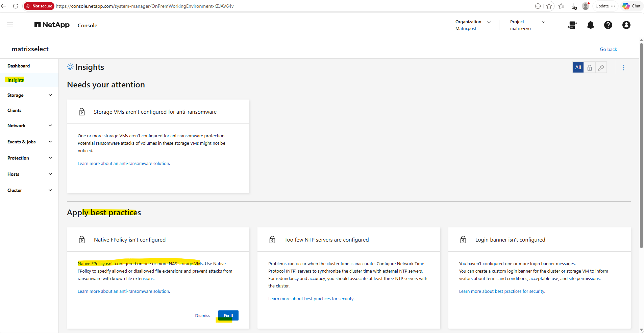Filter insights by security lock icon
Image resolution: width=644 pixels, height=333 pixels.
pyautogui.click(x=589, y=67)
